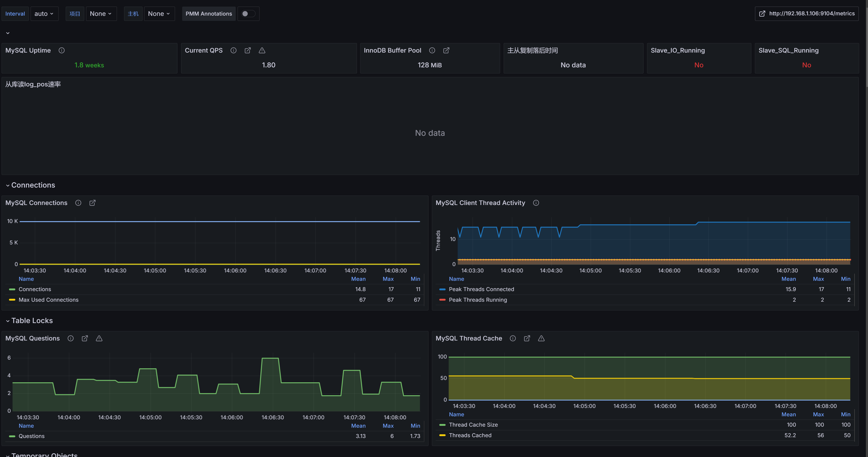Sort Client Thread Activity legend by Max

click(x=818, y=279)
